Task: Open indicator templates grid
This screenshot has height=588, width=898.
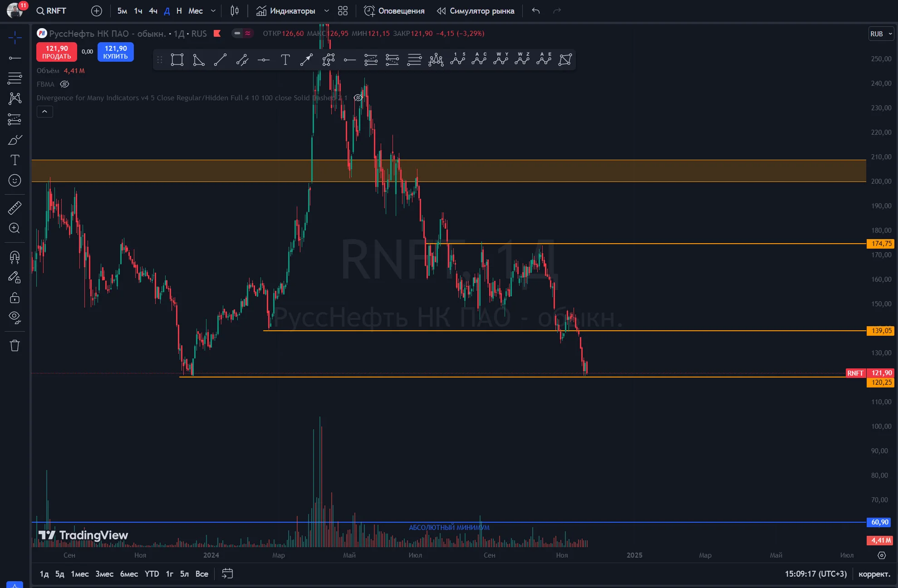Action: tap(343, 11)
